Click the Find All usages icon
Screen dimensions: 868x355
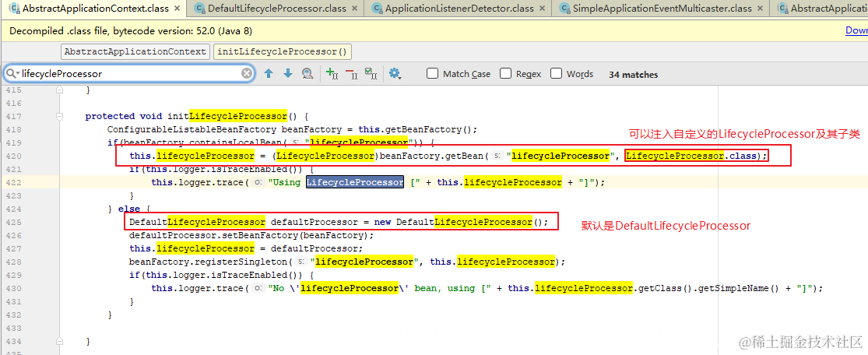307,74
